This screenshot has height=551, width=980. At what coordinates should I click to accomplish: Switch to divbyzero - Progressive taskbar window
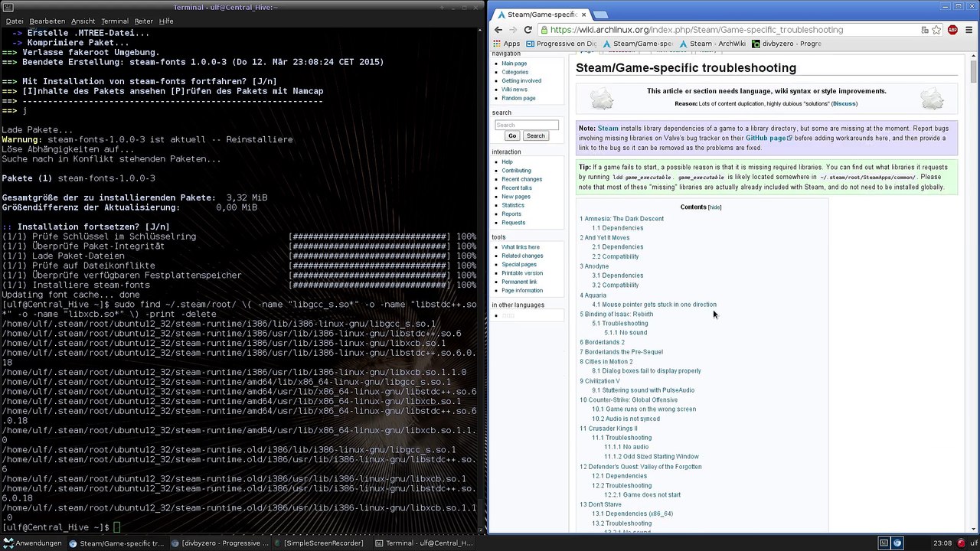point(220,543)
